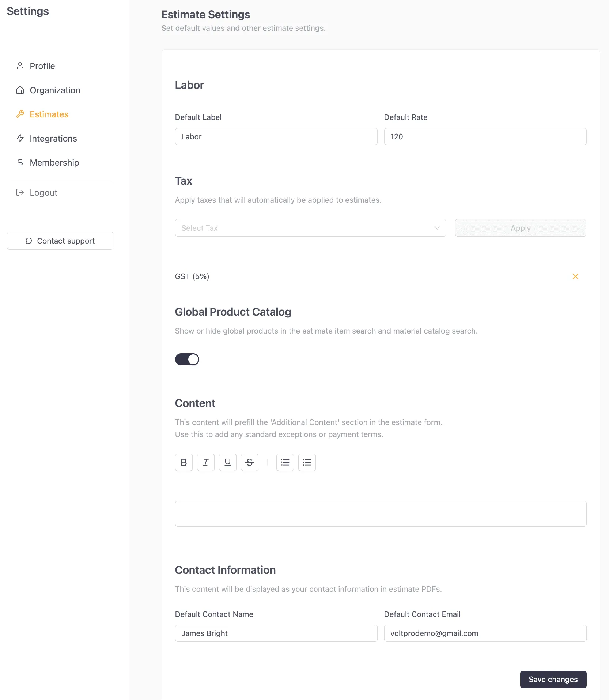Image resolution: width=609 pixels, height=700 pixels.
Task: Open the Membership dollar icon
Action: point(20,162)
